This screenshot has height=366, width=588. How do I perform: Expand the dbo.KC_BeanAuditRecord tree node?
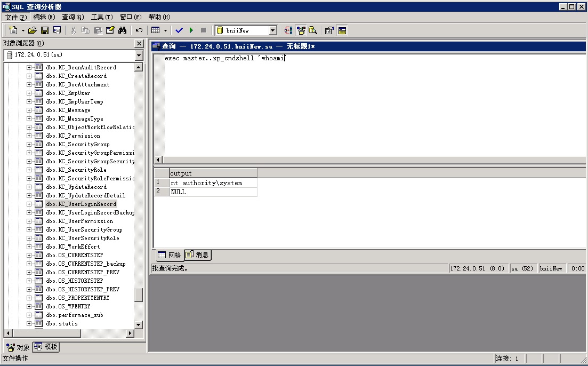[x=29, y=68]
